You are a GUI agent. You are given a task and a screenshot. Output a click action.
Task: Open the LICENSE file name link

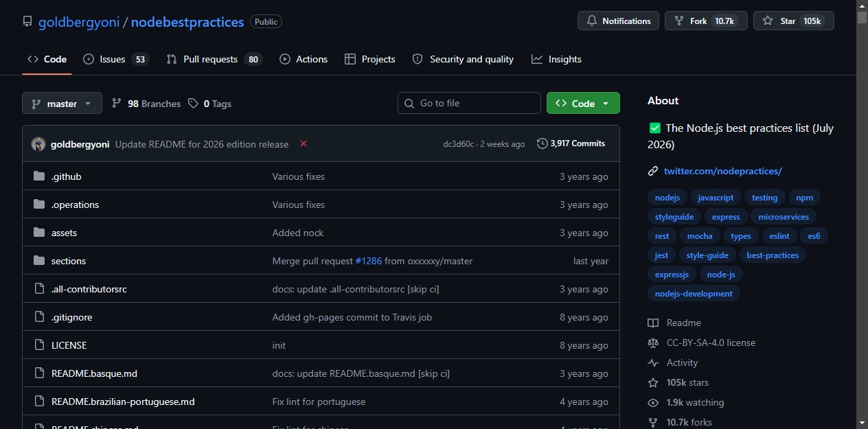coord(69,345)
